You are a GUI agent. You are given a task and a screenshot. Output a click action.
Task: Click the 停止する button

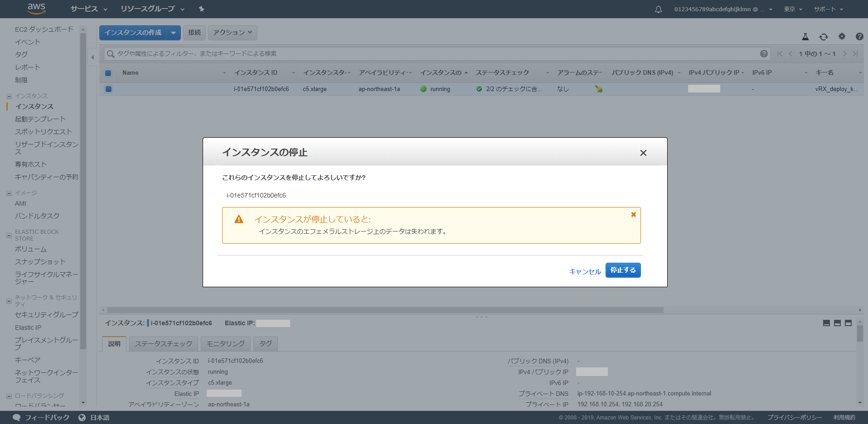(x=623, y=270)
